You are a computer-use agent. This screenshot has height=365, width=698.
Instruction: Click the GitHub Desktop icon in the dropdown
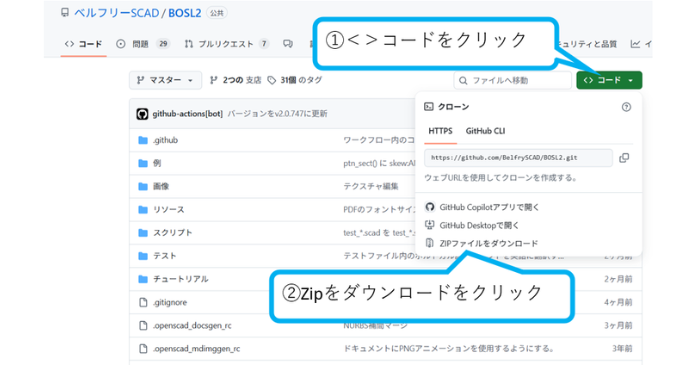coord(430,225)
